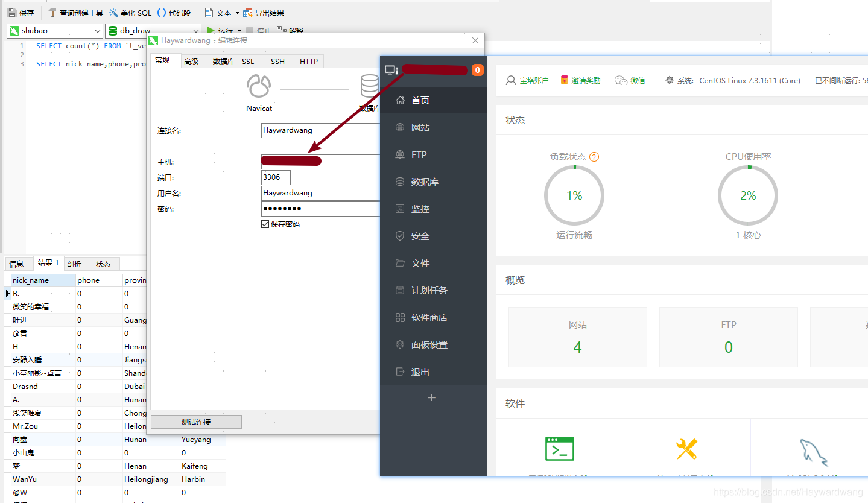Switch to the SSL tab

[x=252, y=61]
